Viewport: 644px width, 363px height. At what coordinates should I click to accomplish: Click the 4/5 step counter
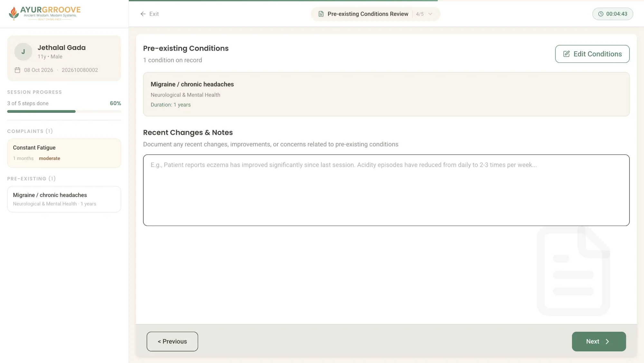[420, 14]
